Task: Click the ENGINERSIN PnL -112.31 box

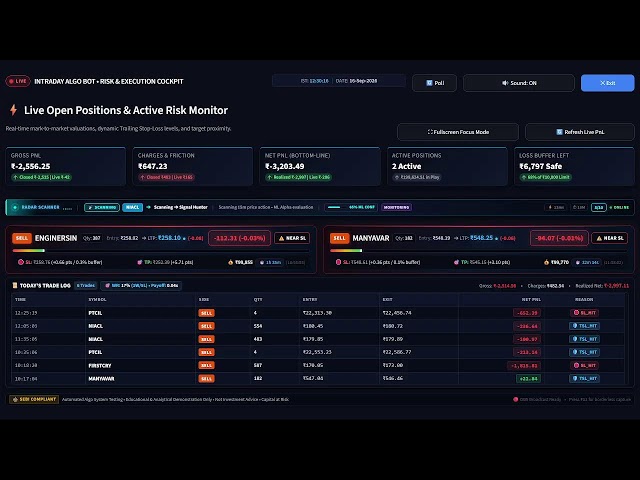Action: [x=239, y=238]
